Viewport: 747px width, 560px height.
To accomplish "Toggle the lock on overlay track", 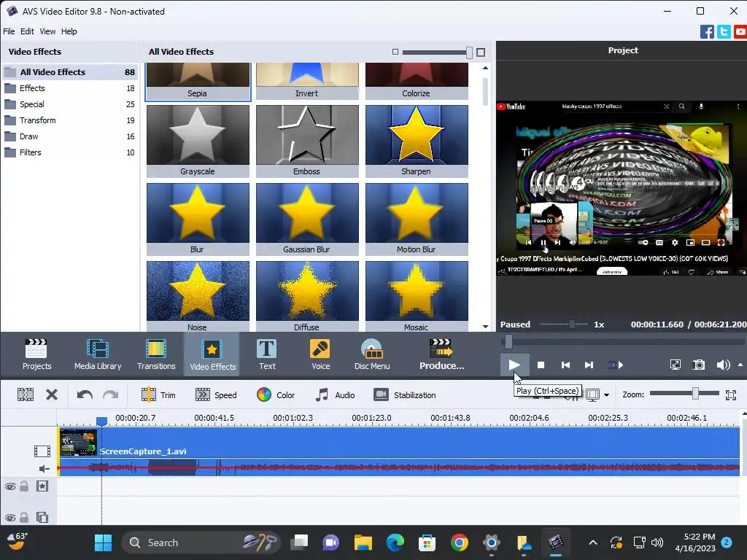I will coord(24,517).
